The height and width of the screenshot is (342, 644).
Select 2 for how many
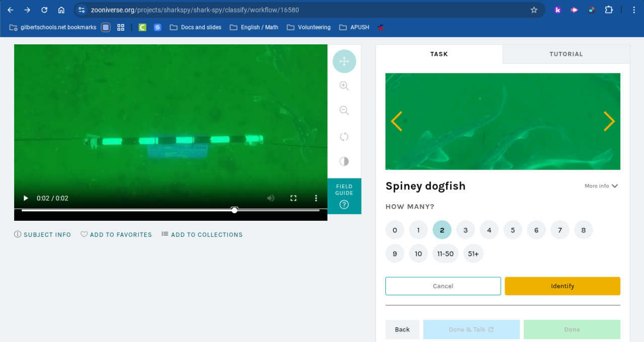pyautogui.click(x=442, y=230)
